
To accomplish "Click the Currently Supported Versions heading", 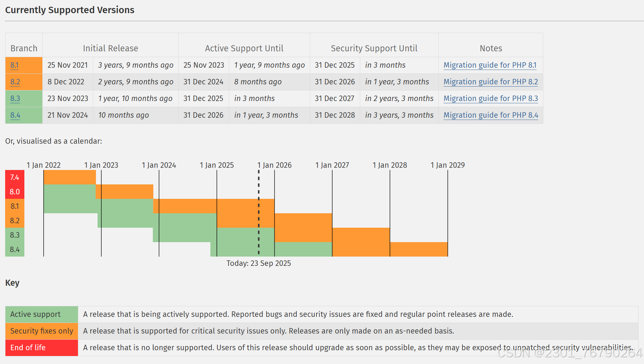I will point(70,10).
